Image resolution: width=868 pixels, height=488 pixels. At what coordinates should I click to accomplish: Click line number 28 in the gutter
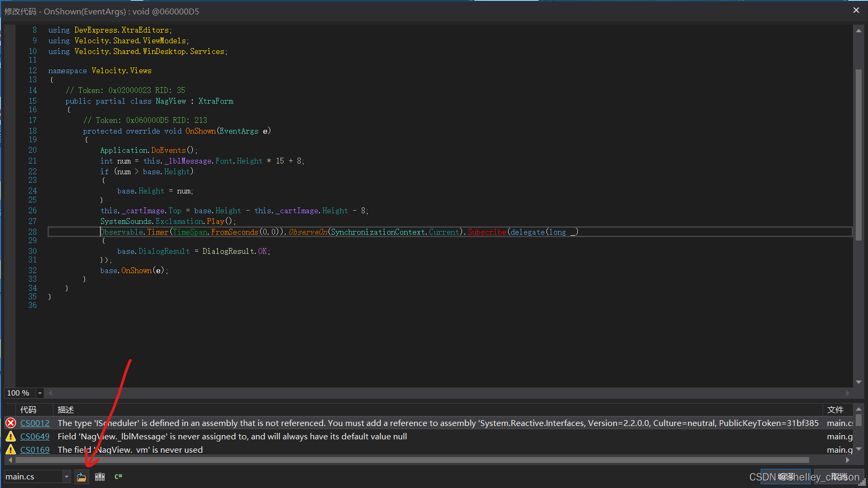point(33,232)
